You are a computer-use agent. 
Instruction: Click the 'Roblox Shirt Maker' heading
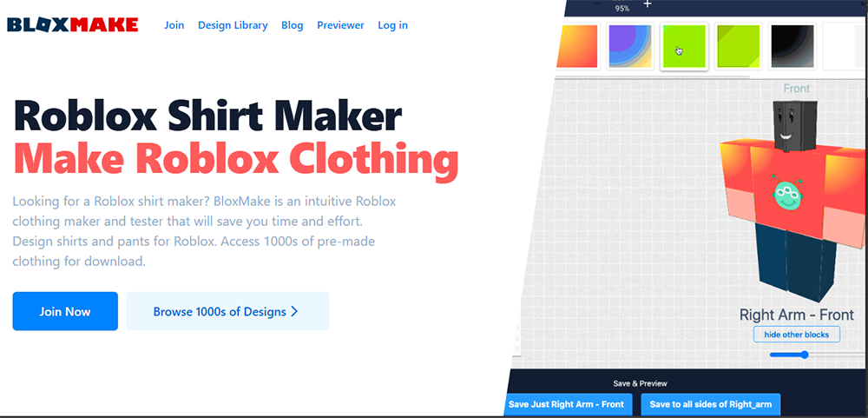pyautogui.click(x=207, y=116)
